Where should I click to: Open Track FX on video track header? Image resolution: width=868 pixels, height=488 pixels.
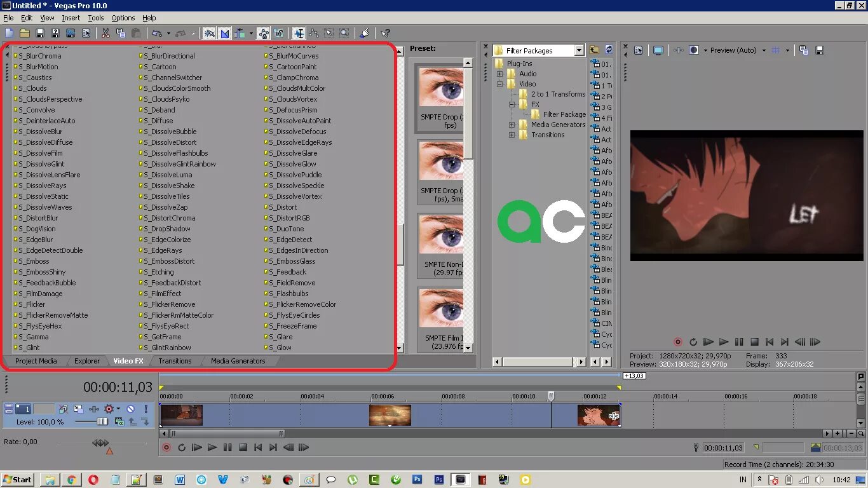click(94, 409)
